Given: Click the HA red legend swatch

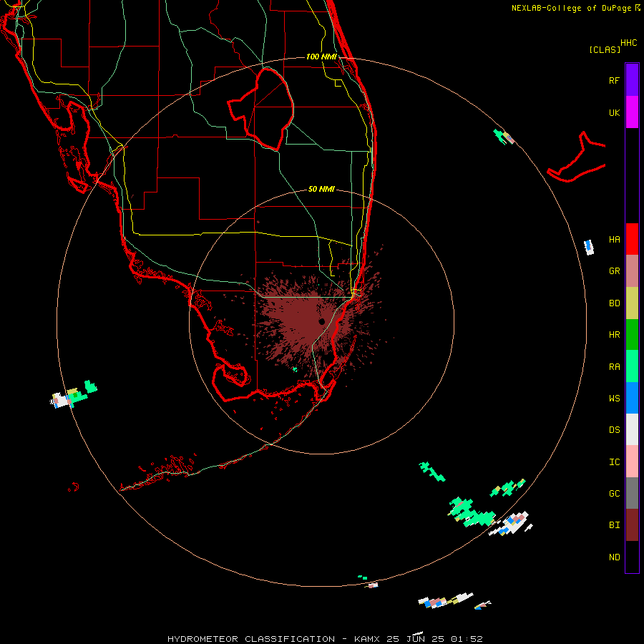Looking at the screenshot, I should click(632, 239).
